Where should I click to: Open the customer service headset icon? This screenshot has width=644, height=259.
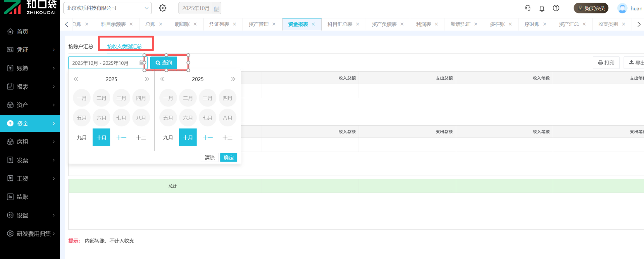pos(528,8)
